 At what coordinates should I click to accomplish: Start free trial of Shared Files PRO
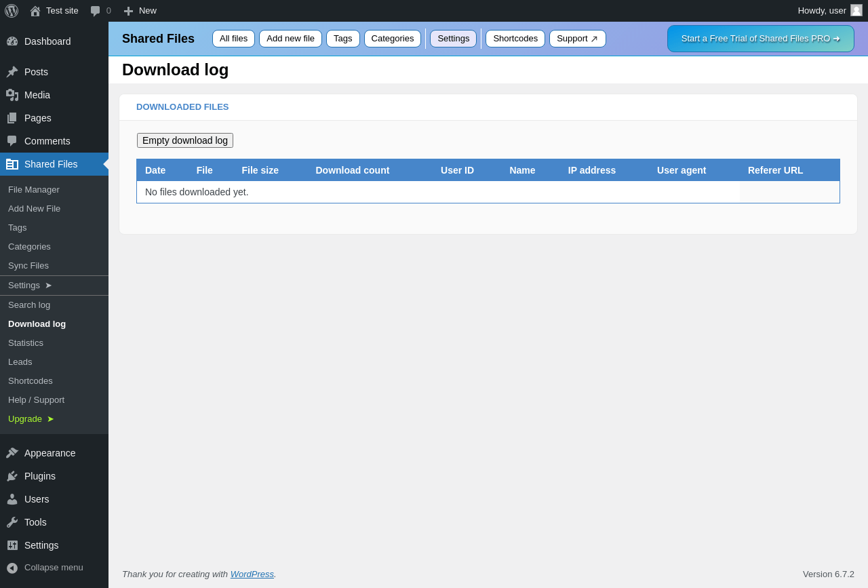(x=761, y=39)
